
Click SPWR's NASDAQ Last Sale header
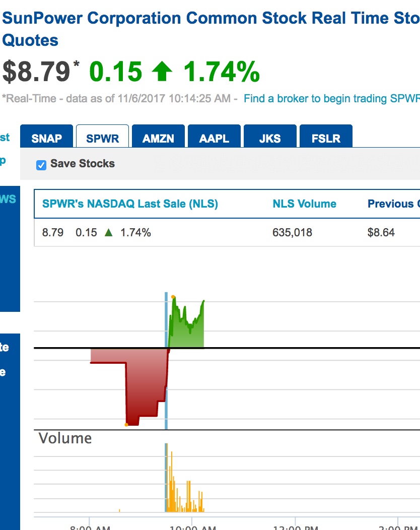coord(130,204)
